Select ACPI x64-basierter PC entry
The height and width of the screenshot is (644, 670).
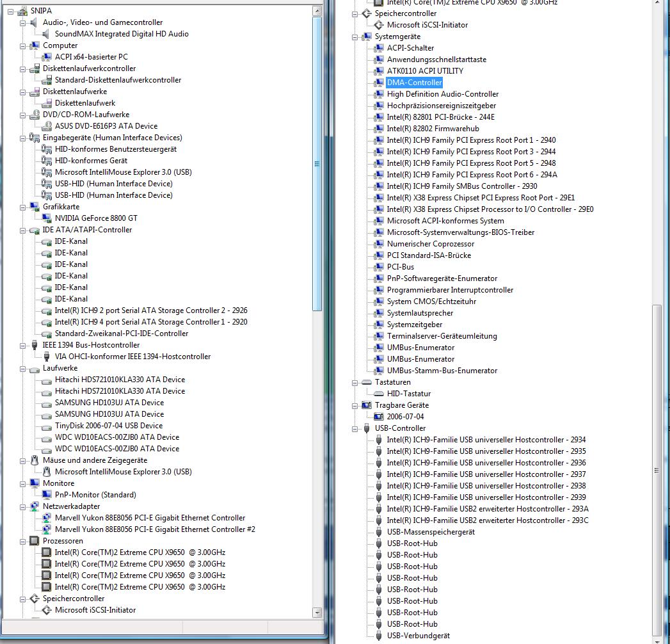click(91, 57)
